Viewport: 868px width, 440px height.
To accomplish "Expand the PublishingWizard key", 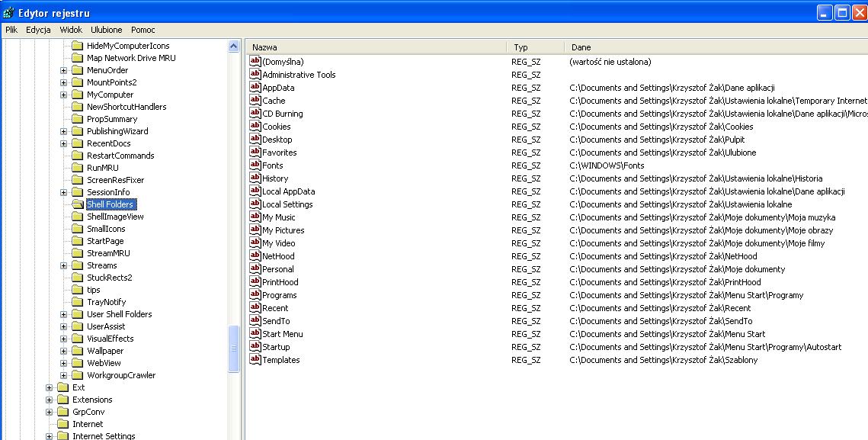I will [x=64, y=131].
